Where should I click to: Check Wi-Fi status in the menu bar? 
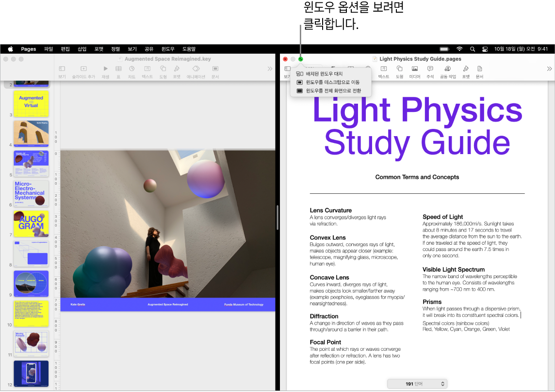[x=459, y=48]
